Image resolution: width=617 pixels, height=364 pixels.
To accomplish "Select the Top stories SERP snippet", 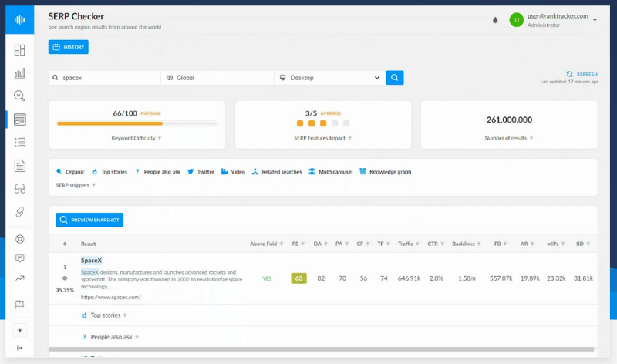I will click(110, 172).
